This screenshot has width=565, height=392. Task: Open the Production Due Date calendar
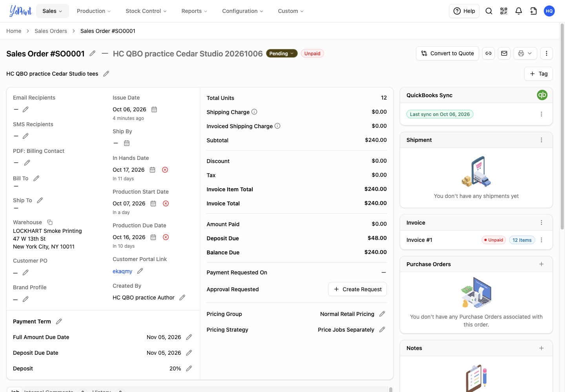(153, 237)
